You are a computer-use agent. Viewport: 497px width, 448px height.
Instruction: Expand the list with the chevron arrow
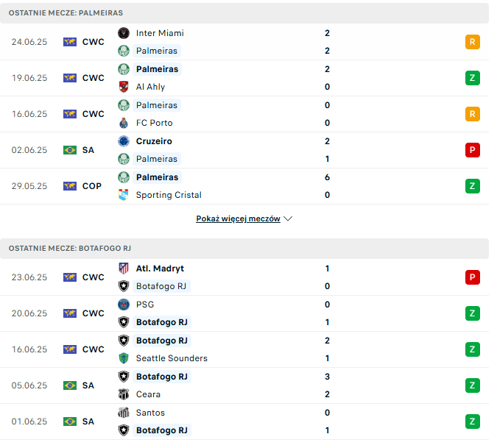point(288,219)
